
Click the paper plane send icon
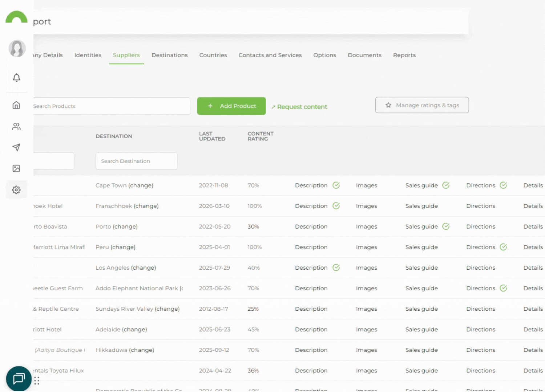(16, 147)
